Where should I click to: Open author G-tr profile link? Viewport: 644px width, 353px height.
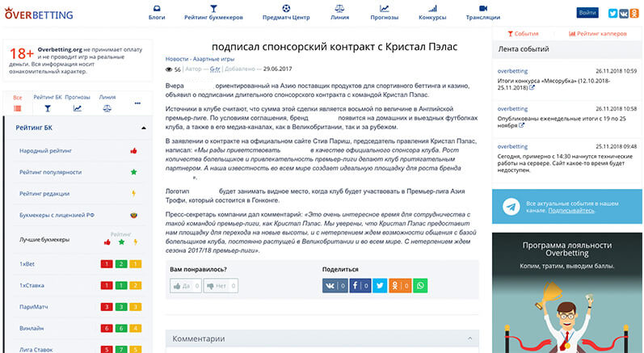(215, 69)
